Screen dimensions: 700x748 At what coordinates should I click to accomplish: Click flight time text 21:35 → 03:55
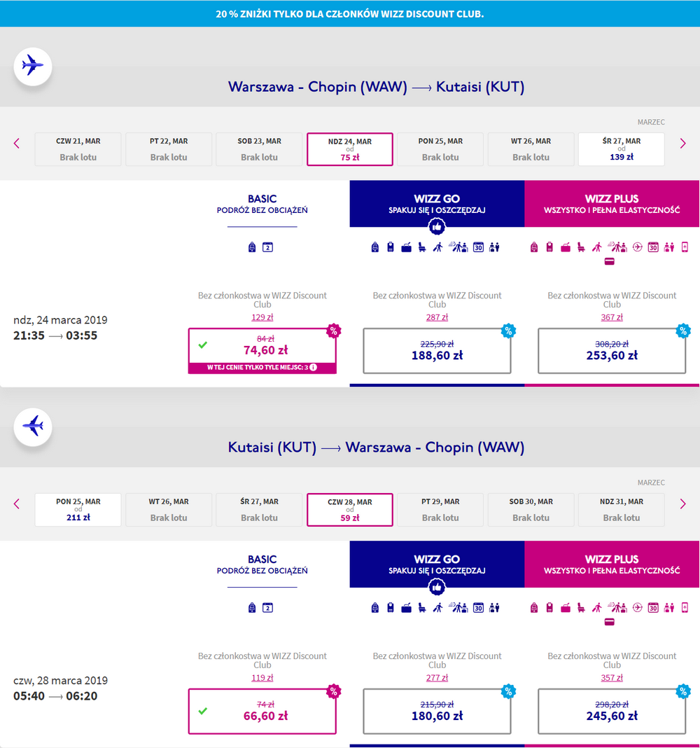55,335
